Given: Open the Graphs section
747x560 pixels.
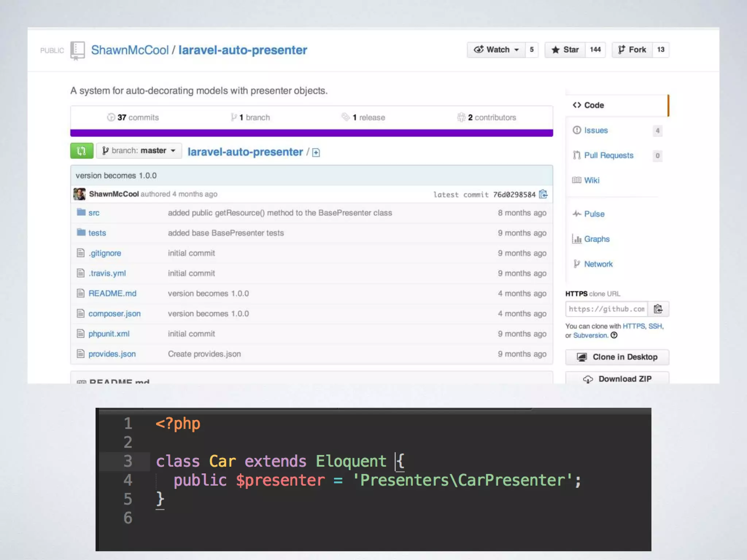Looking at the screenshot, I should (596, 239).
